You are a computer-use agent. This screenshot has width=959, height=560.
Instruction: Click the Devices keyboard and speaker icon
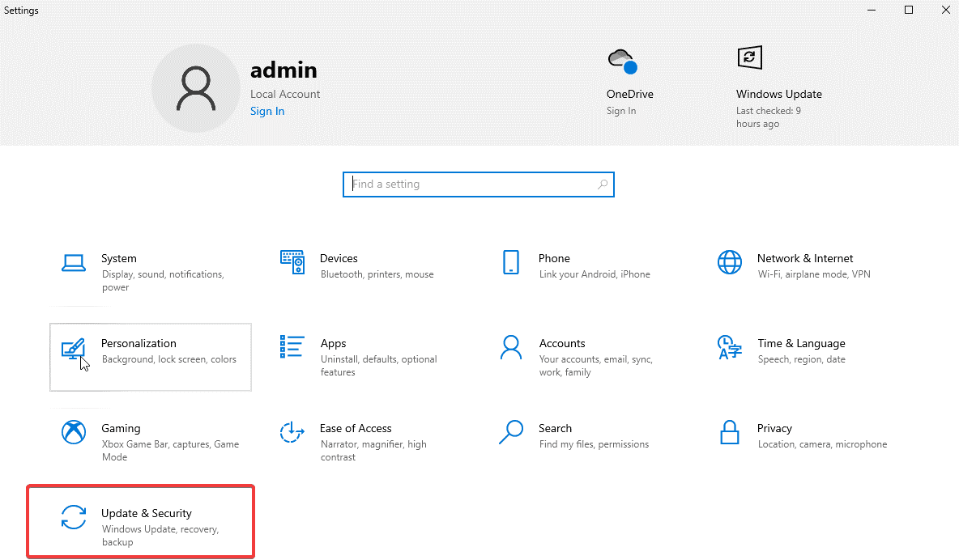click(292, 262)
